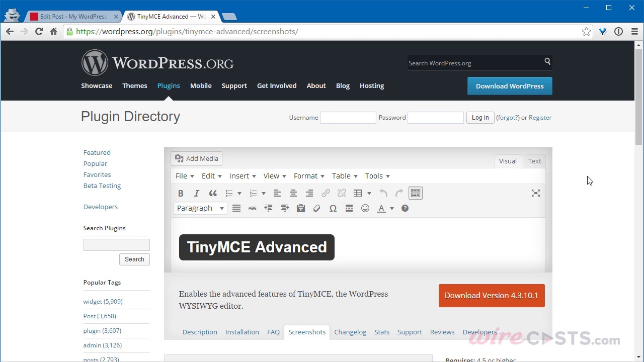This screenshot has width=644, height=362.
Task: Toggle the toolbar toggle (kitchen sink) icon
Action: point(416,193)
